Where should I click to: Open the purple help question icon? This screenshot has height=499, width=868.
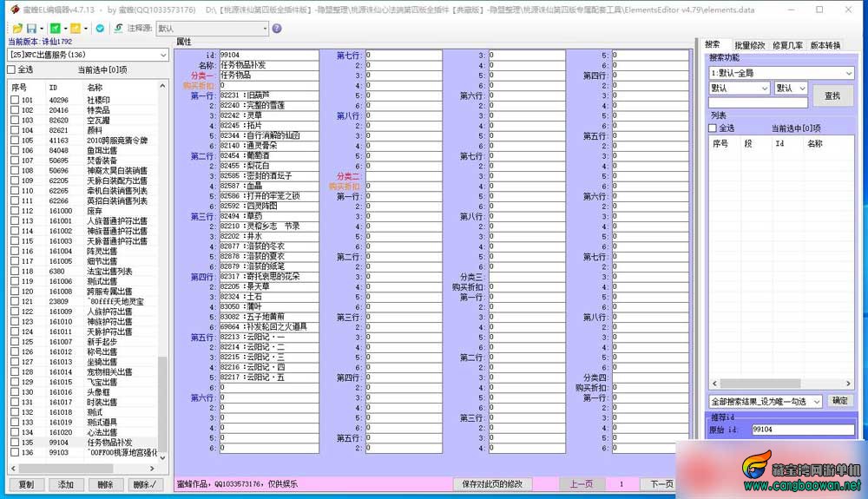[x=277, y=29]
